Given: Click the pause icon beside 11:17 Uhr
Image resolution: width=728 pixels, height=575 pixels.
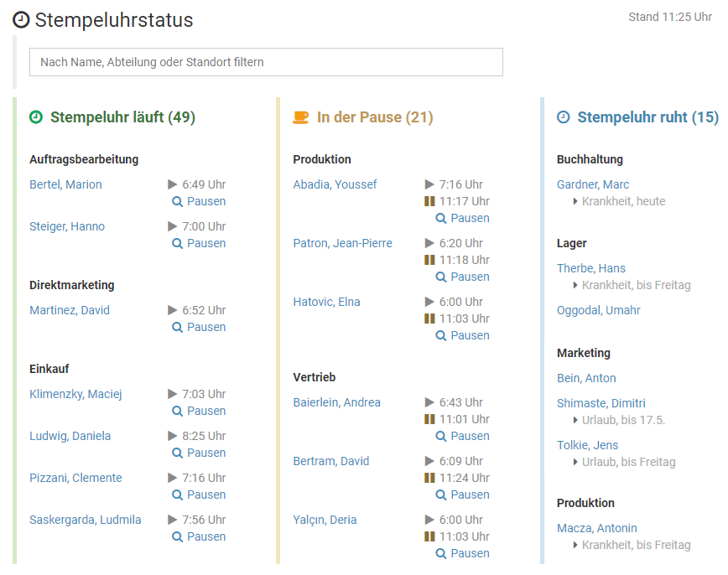Looking at the screenshot, I should tap(429, 201).
